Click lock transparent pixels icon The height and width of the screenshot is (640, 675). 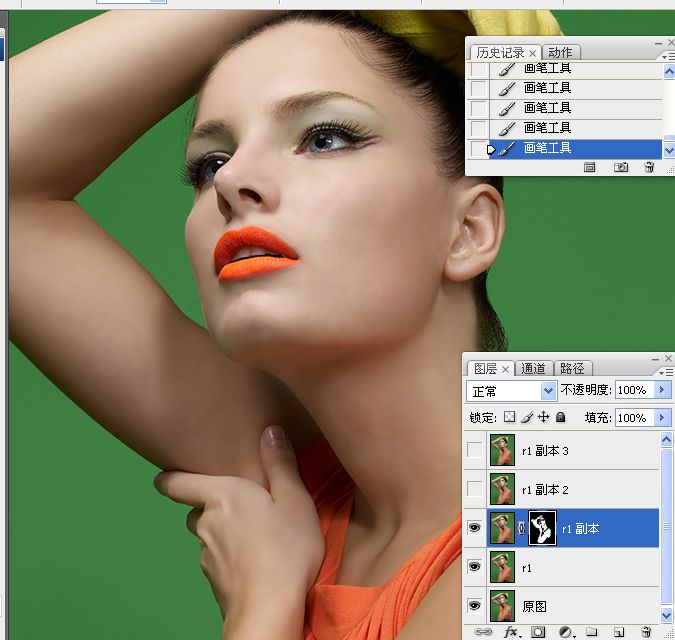(x=509, y=417)
